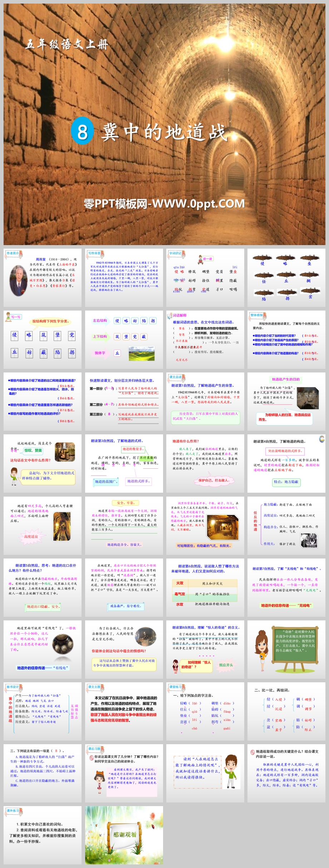Image resolution: width=329 pixels, height=868 pixels.
Task: Open the 为了打击敌人 slide thumbnail
Action: 124,649
